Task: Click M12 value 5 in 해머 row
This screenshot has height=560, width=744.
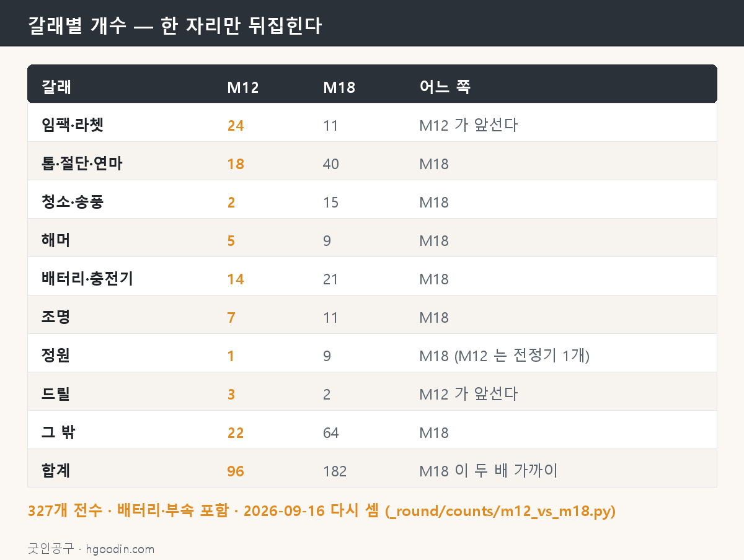Action: [x=231, y=241]
